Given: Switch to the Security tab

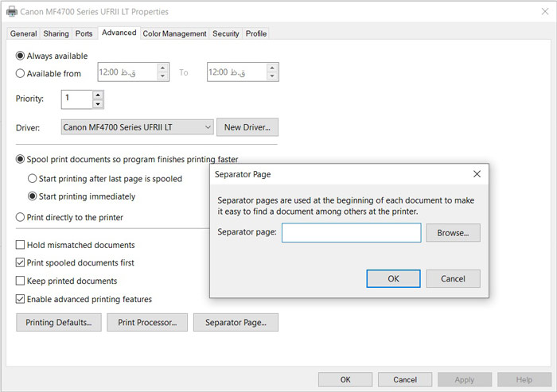Looking at the screenshot, I should (225, 33).
